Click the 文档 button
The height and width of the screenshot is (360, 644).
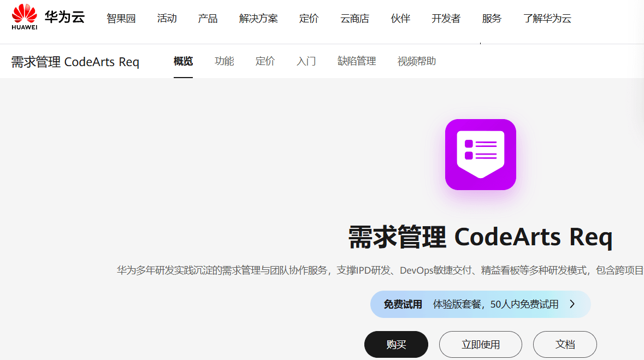point(565,344)
